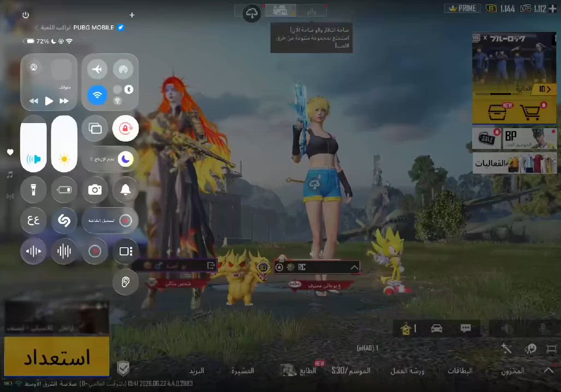561x392 pixels.
Task: Adjust the volume slider
Action: (x=33, y=144)
